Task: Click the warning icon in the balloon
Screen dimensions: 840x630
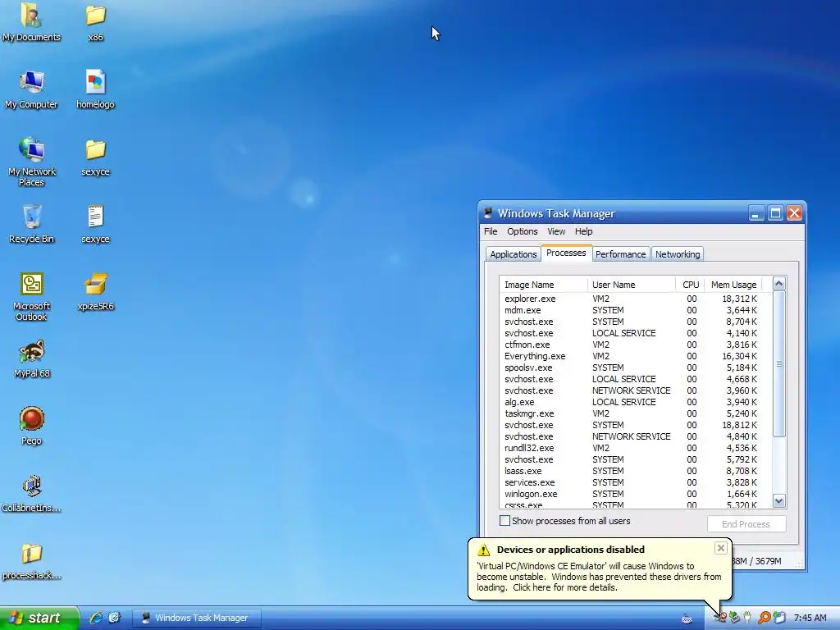Action: tap(484, 550)
